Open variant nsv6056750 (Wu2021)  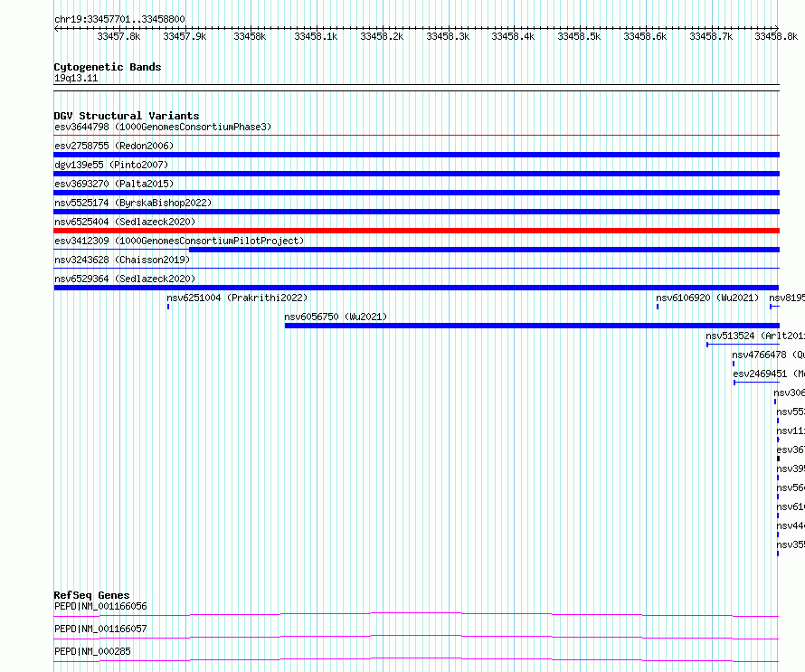coord(336,317)
